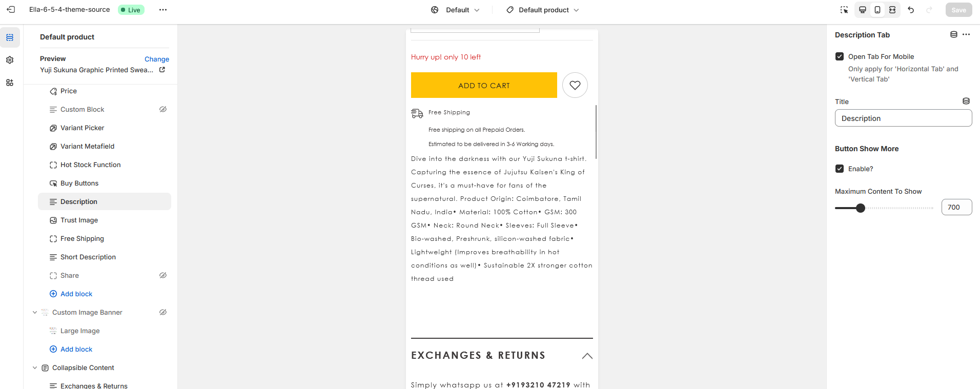Show the hidden Custom Block
The height and width of the screenshot is (389, 980).
(x=163, y=109)
